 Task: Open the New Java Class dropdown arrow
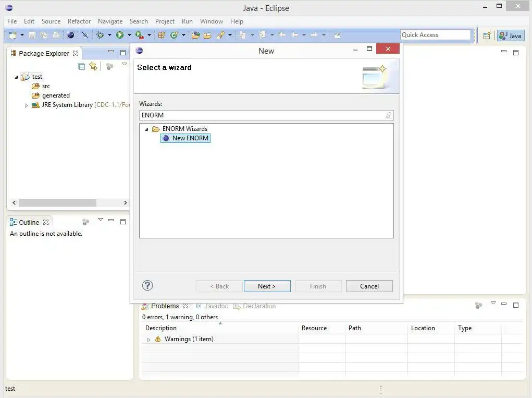click(183, 35)
